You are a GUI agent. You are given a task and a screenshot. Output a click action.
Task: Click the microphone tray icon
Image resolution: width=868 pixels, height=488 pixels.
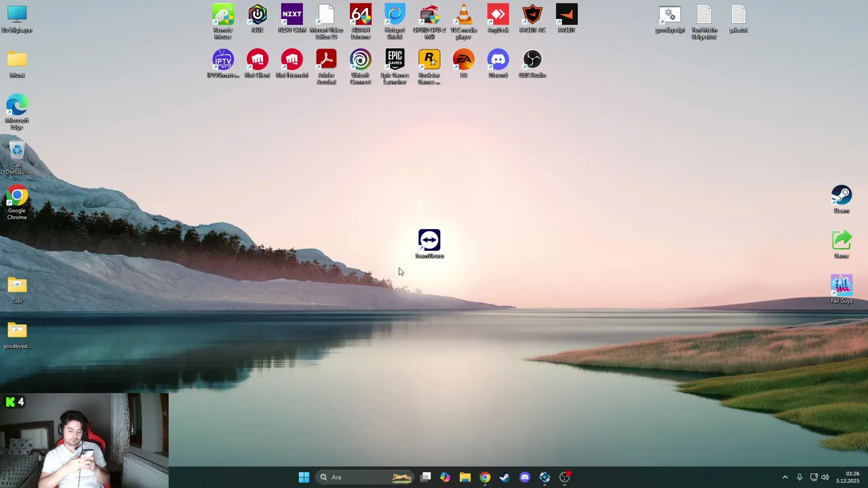800,477
